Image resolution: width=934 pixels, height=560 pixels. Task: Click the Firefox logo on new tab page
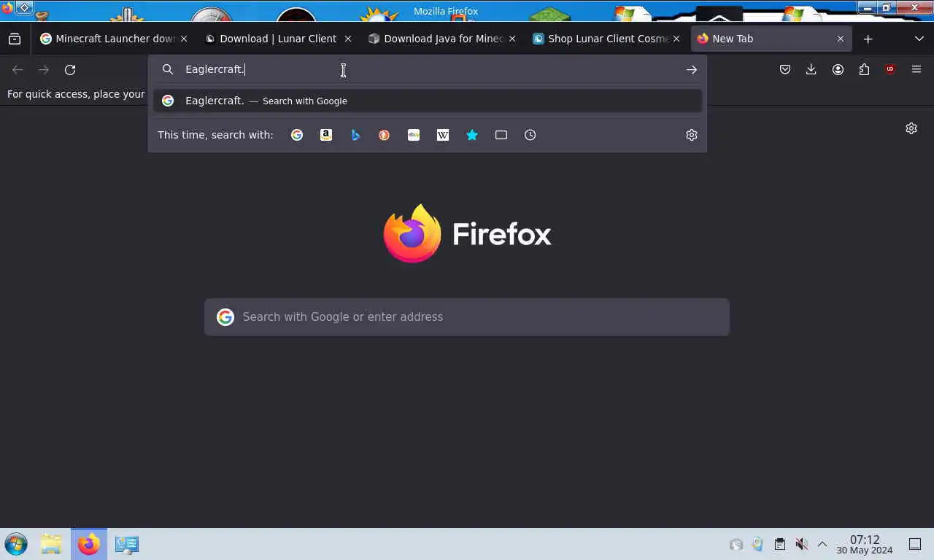point(467,233)
